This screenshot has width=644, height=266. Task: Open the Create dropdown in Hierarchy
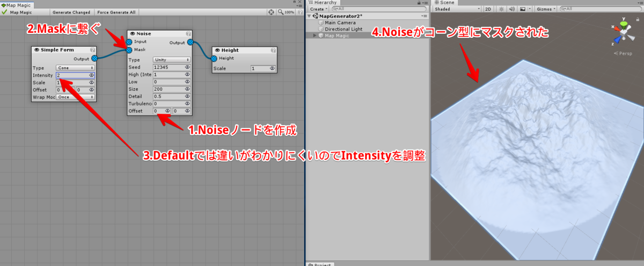tap(318, 9)
